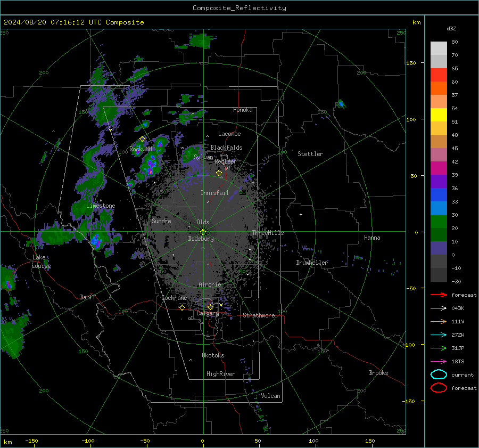Click the red 'forecast' ellipse symbol
The image size is (479, 448).
tap(439, 388)
